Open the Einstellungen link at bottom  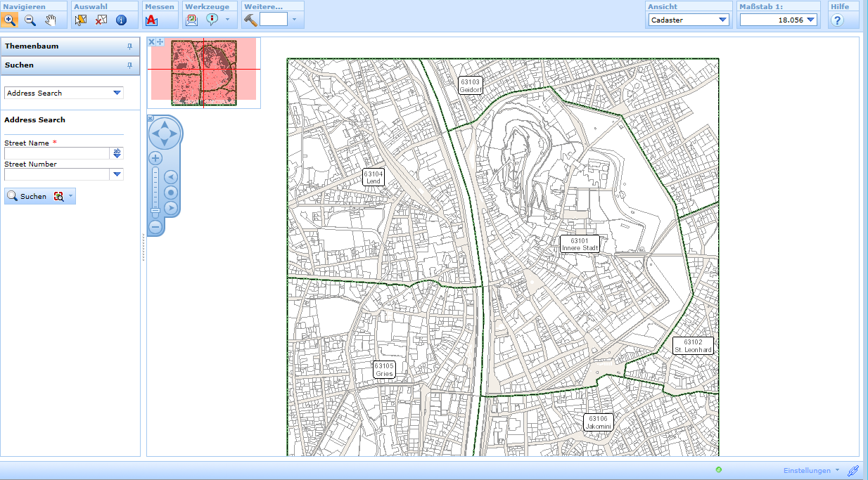[809, 470]
